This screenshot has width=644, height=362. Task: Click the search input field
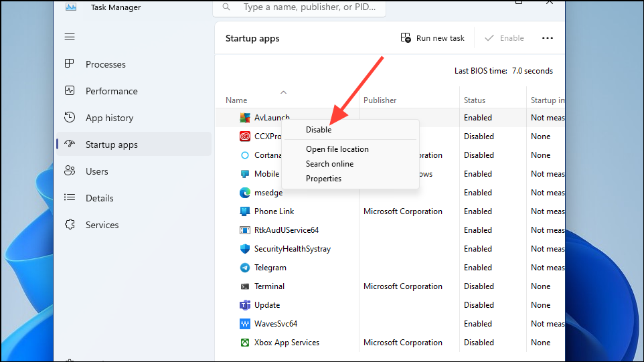click(299, 7)
